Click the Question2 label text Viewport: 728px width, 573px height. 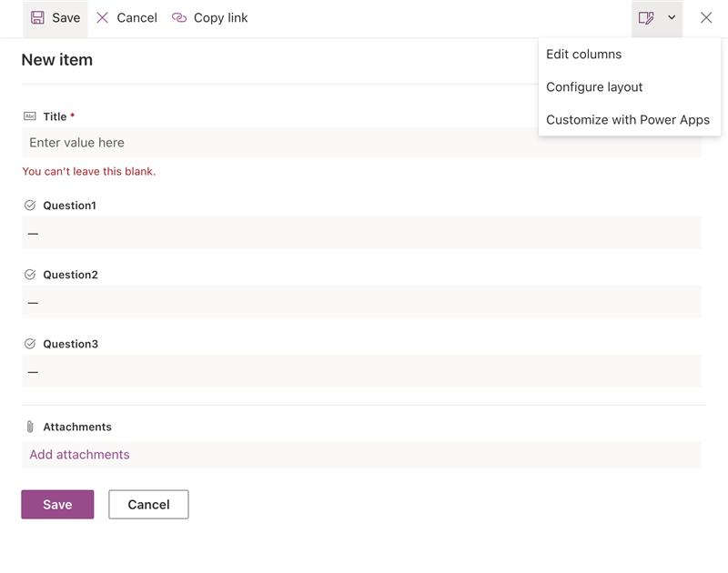click(x=71, y=275)
